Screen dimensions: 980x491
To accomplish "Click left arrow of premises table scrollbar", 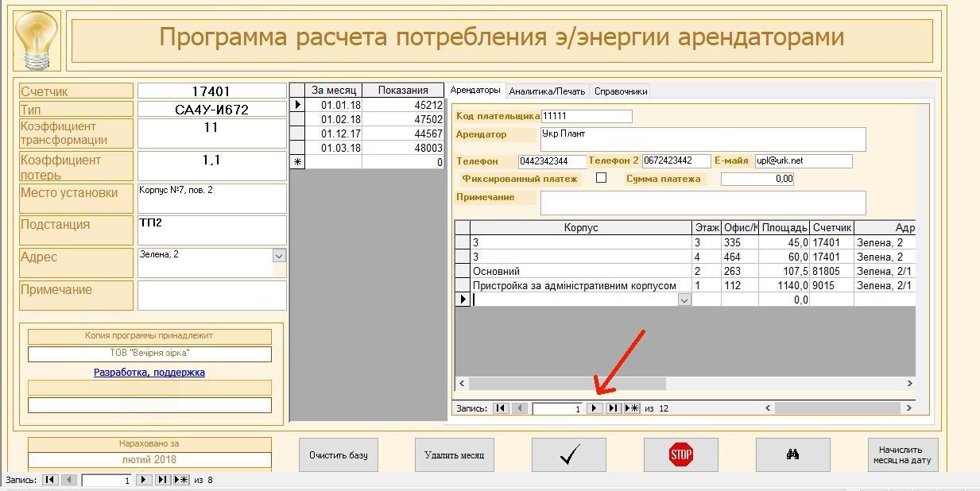I will point(460,384).
